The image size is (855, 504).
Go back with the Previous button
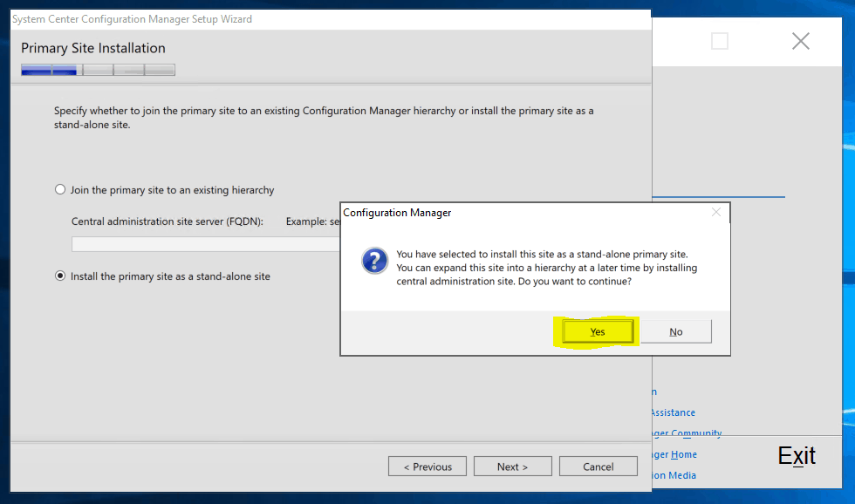(427, 467)
